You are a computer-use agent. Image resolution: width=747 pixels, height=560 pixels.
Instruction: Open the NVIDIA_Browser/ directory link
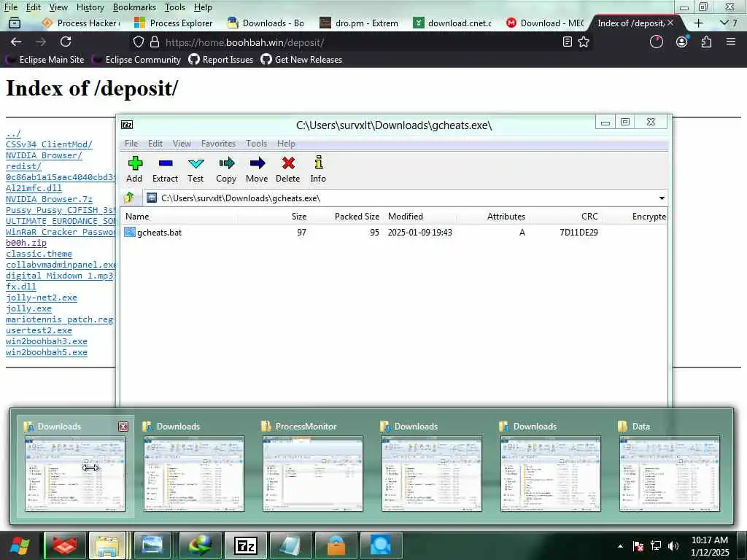(x=44, y=155)
